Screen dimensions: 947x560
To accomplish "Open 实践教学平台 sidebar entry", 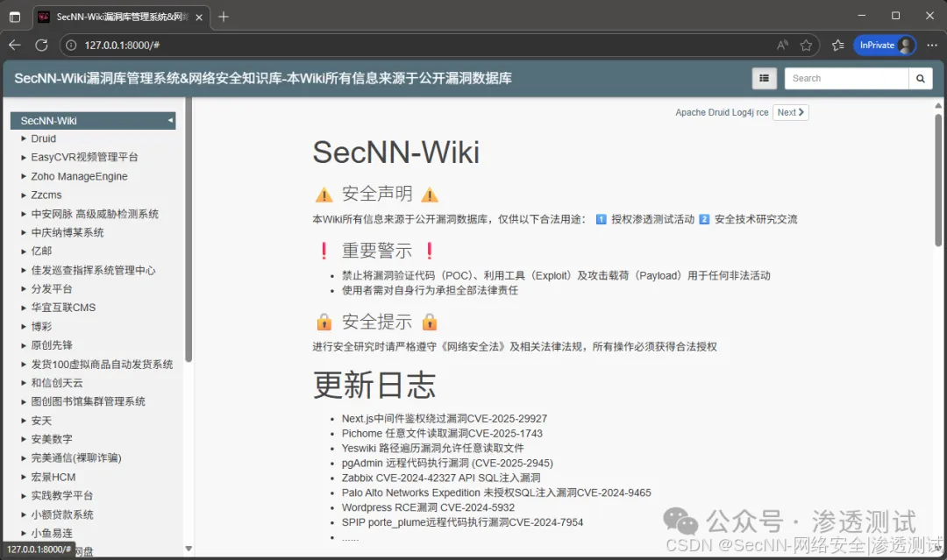I will click(61, 495).
